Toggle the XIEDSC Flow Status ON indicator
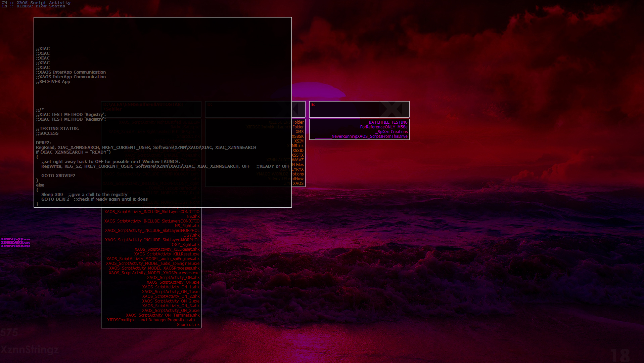Image resolution: width=644 pixels, height=363 pixels. [33, 6]
